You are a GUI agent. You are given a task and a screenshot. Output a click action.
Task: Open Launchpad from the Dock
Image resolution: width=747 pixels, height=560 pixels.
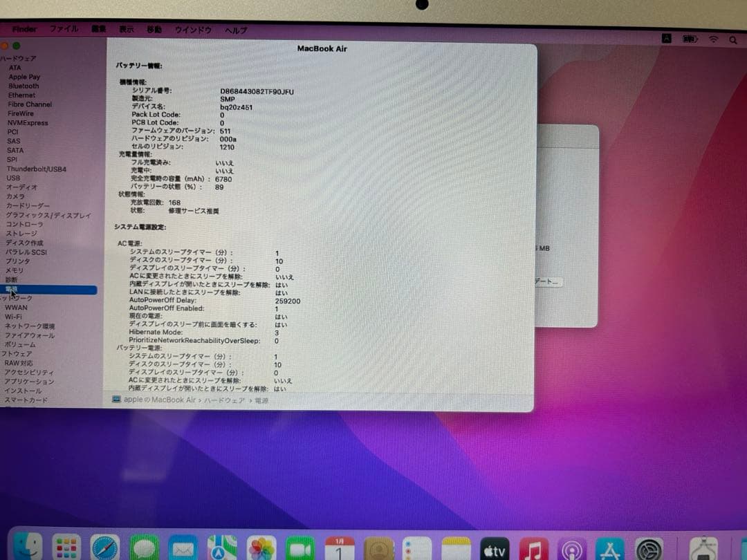pyautogui.click(x=66, y=548)
